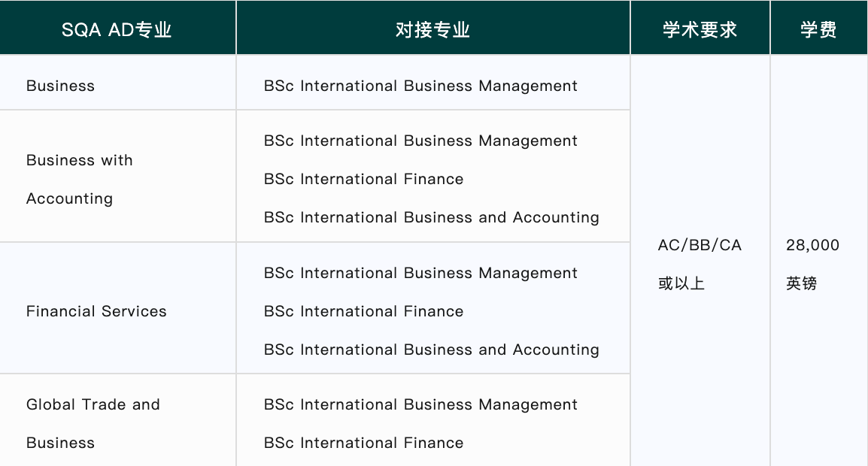The width and height of the screenshot is (868, 466).
Task: Select BSc International Finance in Financial Services row
Action: pos(363,311)
